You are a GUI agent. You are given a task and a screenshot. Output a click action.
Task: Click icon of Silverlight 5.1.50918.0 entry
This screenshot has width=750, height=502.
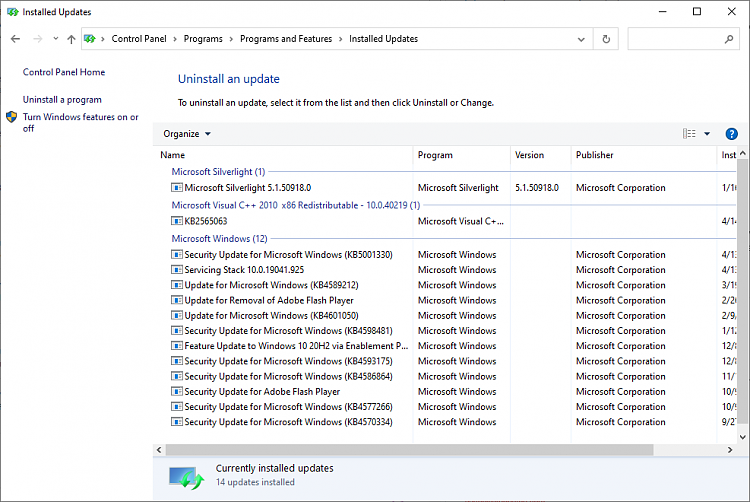point(176,187)
